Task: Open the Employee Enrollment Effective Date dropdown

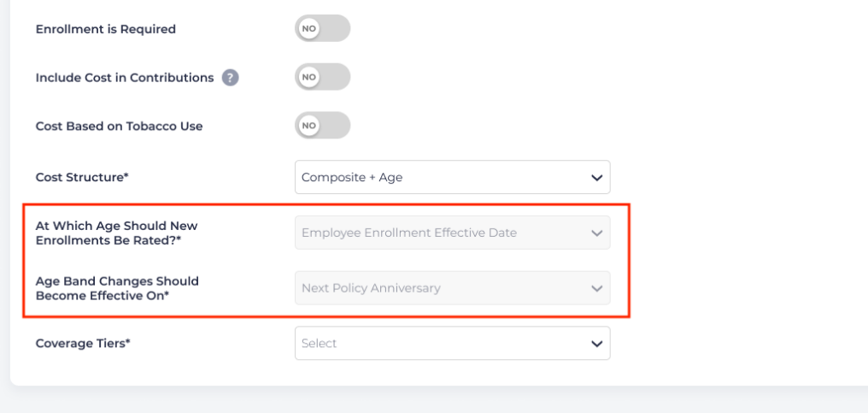Action: [x=452, y=233]
